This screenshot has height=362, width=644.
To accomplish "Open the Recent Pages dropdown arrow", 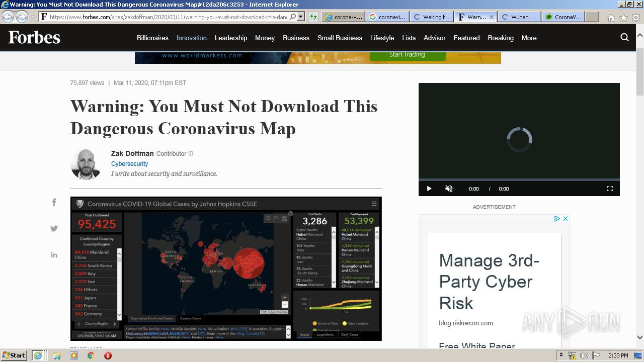I will [x=33, y=17].
